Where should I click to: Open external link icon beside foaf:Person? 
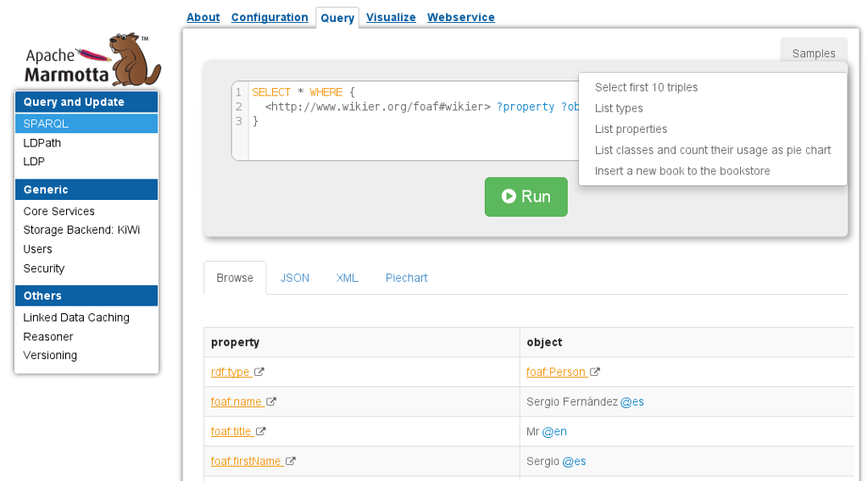click(x=595, y=372)
